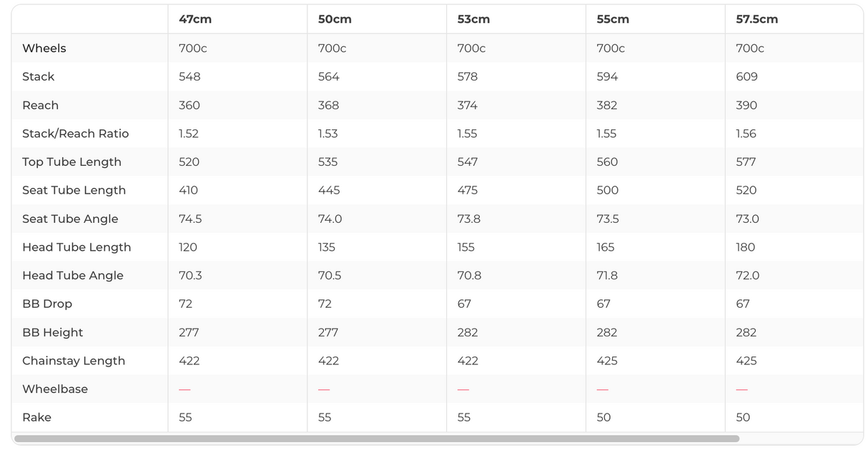Select the Stack/Reach Ratio row label
Image resolution: width=868 pixels, height=450 pixels.
(76, 134)
